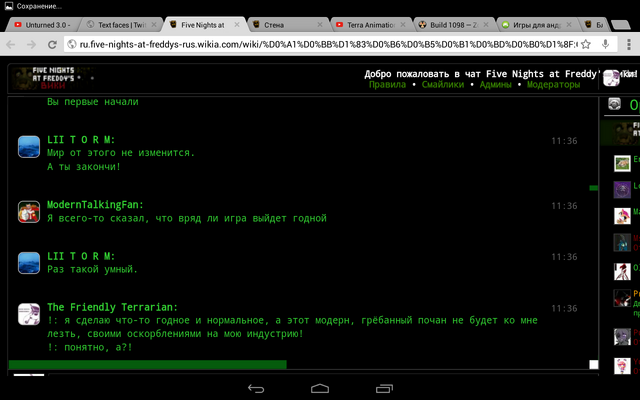
Task: Tap the Android back navigation button
Action: pyautogui.click(x=256, y=389)
